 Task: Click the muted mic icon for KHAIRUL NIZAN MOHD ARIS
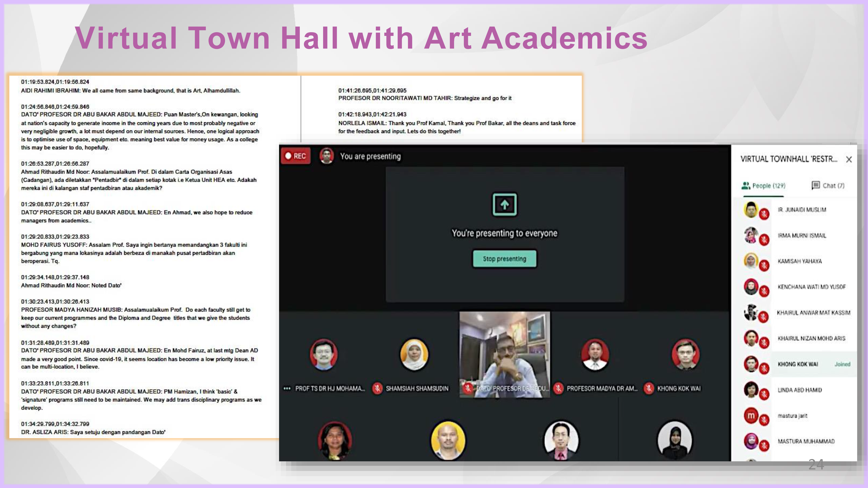[x=764, y=342]
